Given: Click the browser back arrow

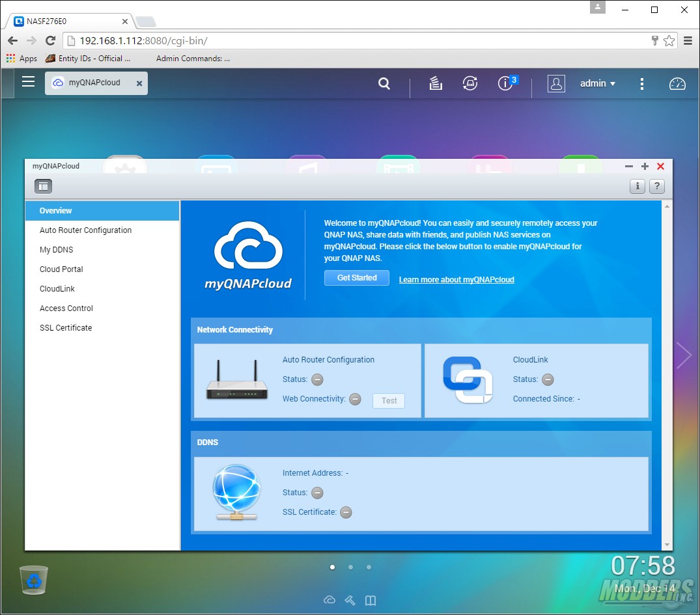Looking at the screenshot, I should coord(12,40).
